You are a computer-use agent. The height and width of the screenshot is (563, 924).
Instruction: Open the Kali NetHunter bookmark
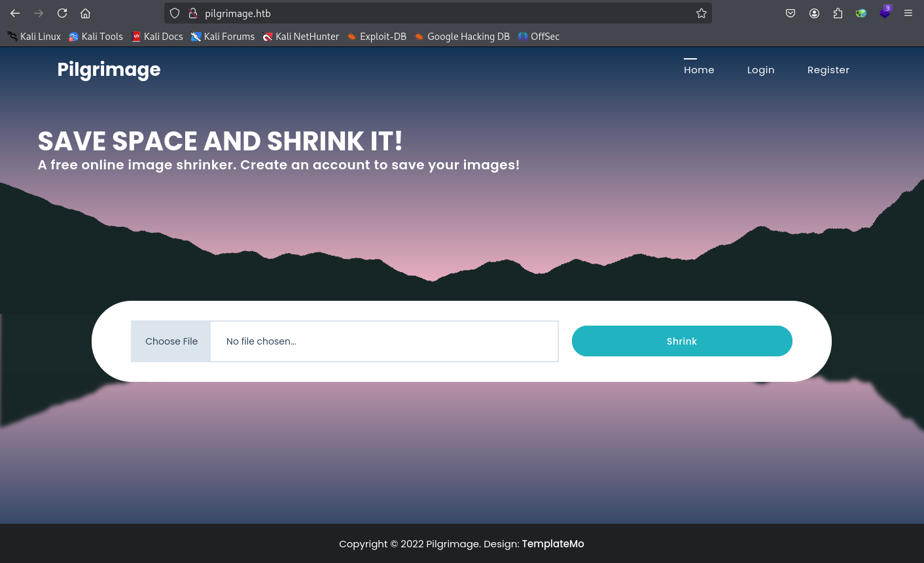pyautogui.click(x=301, y=37)
